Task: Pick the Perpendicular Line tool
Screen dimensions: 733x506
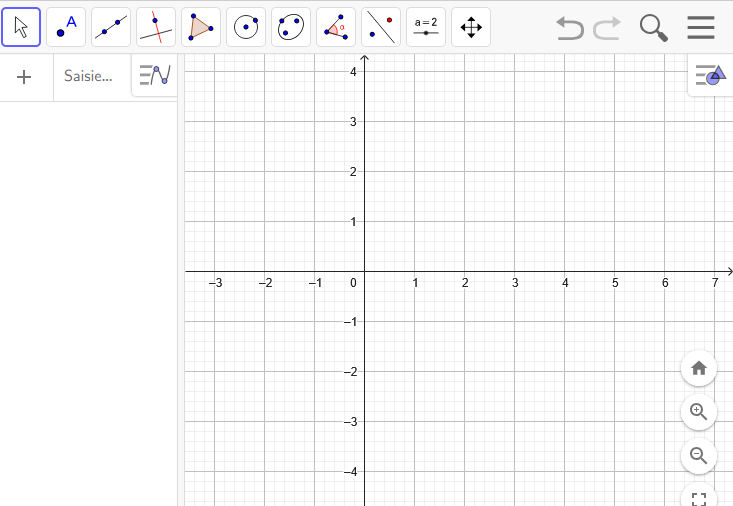Action: click(156, 27)
